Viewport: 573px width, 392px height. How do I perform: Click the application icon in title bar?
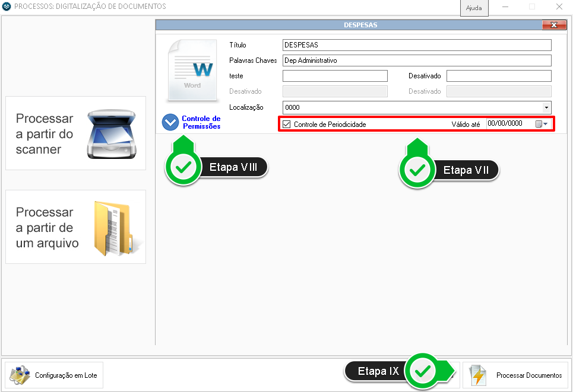coord(7,7)
